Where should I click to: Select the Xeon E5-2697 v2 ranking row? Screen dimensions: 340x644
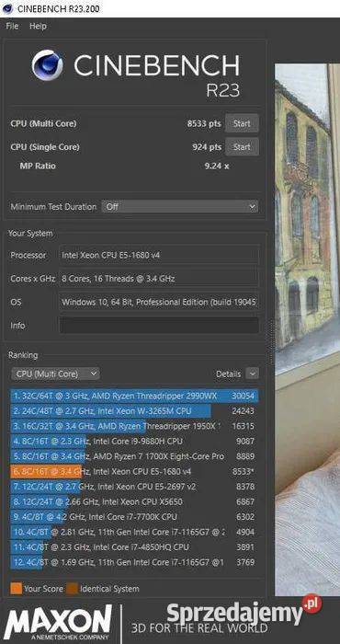(134, 487)
